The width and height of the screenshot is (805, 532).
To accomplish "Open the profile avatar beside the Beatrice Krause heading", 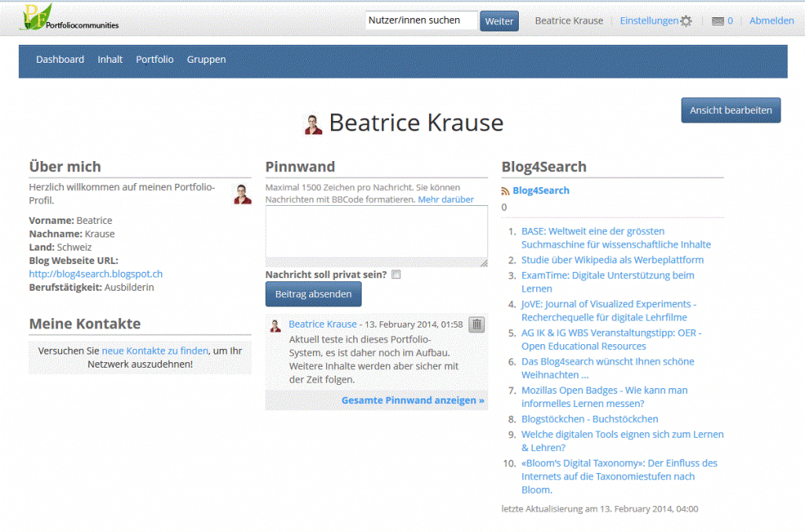I will (x=313, y=124).
